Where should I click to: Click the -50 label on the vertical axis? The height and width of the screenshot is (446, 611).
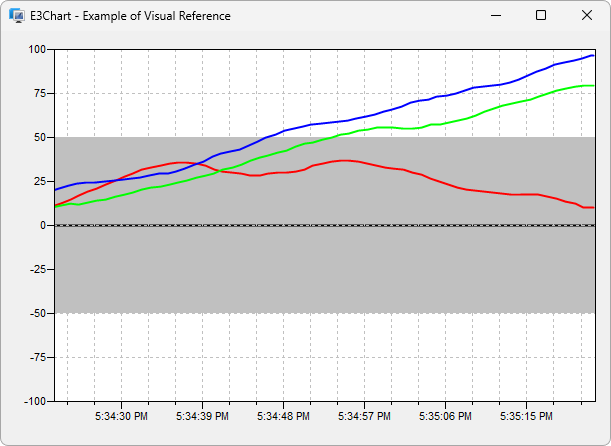pyautogui.click(x=39, y=314)
